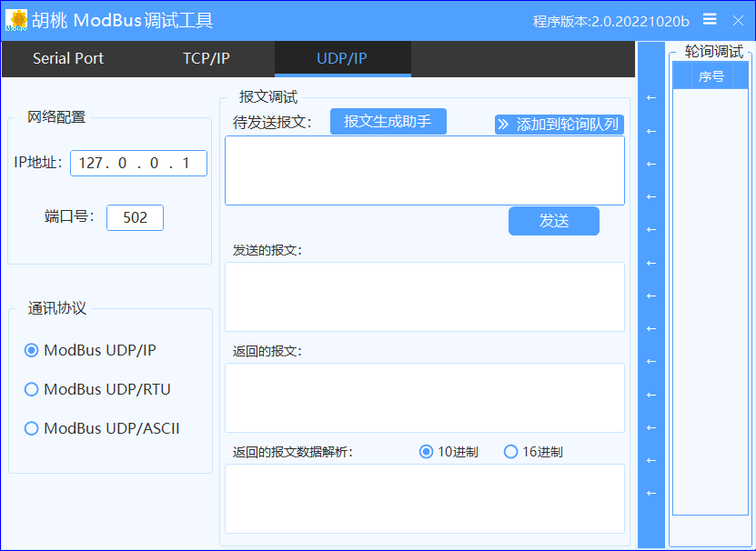Click the 发送 send button
This screenshot has height=551, width=756.
(x=553, y=221)
